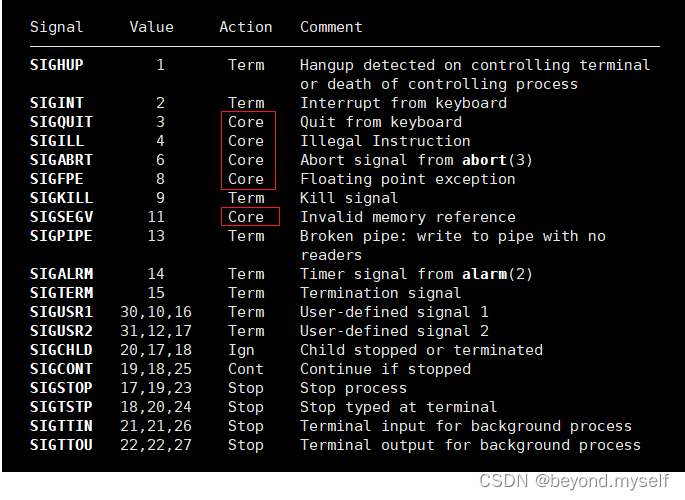Viewport: 685px width, 500px height.
Task: Select the SIGTTOU signal name
Action: point(61,445)
